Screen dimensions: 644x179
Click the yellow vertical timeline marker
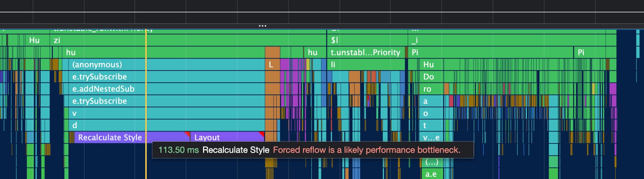pos(146,103)
